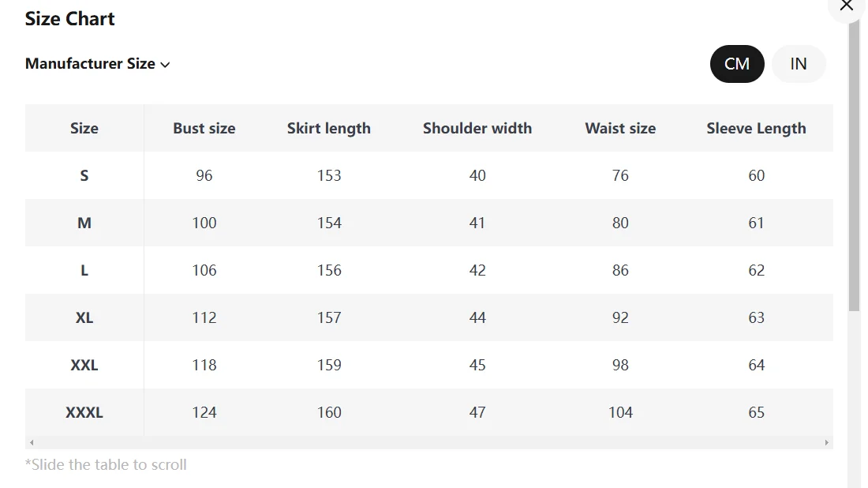Click the table's right scroll arrow
868x488 pixels.
826,443
